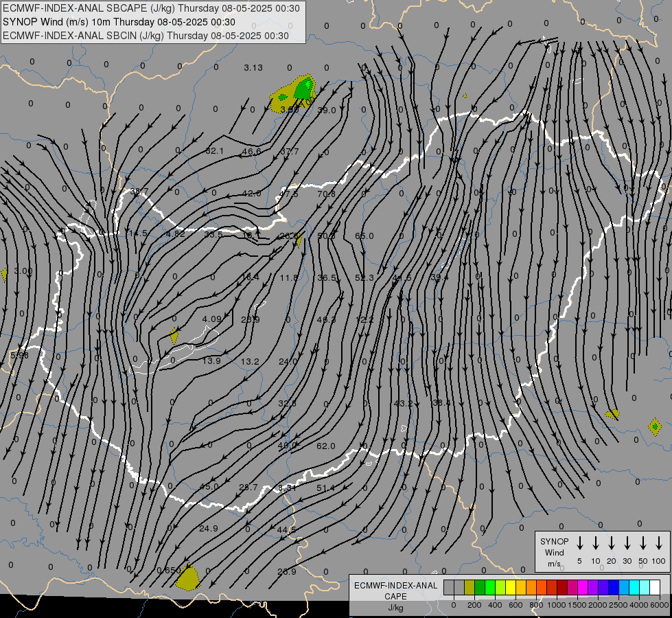
Task: Click the 32.1 value on the map
Action: coord(214,150)
